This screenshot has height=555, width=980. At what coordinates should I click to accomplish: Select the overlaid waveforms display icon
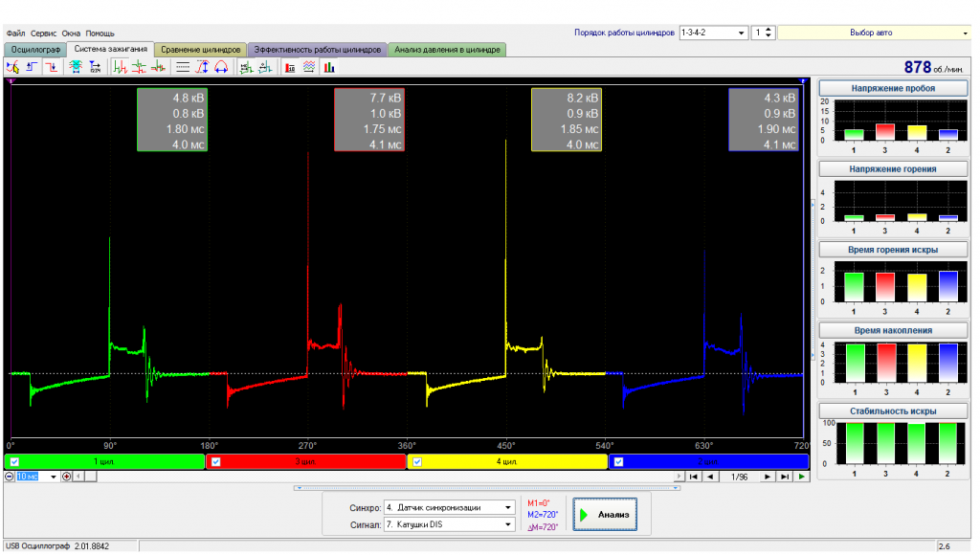pos(158,67)
